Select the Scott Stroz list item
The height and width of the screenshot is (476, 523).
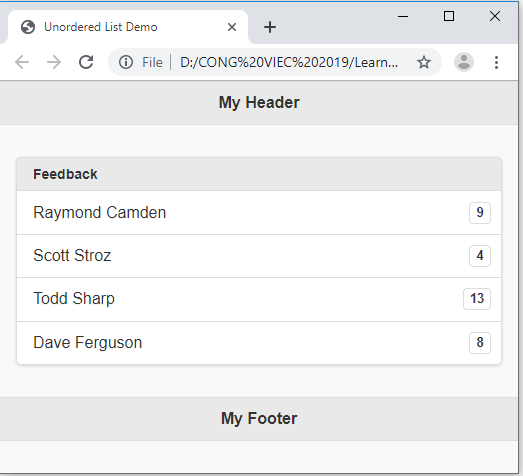[x=259, y=256]
